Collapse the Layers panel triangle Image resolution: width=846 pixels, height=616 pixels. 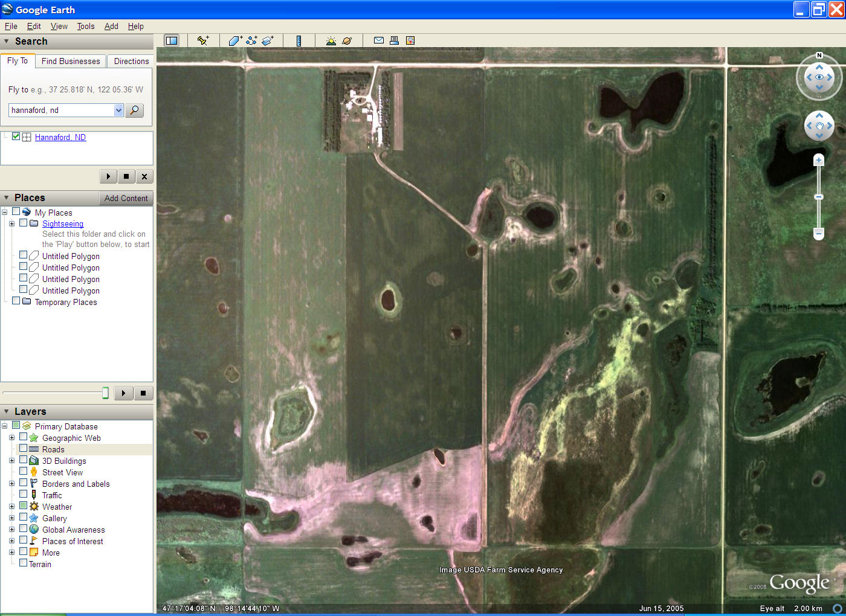coord(7,412)
